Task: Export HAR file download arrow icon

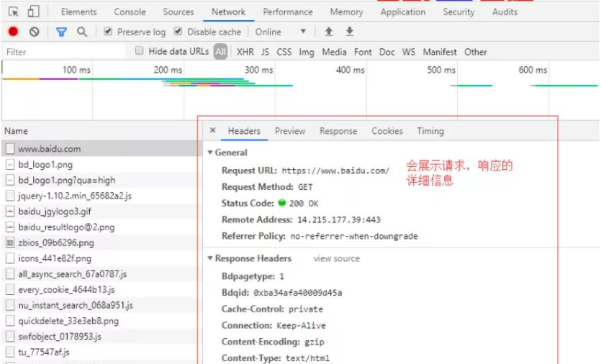Action: [350, 32]
